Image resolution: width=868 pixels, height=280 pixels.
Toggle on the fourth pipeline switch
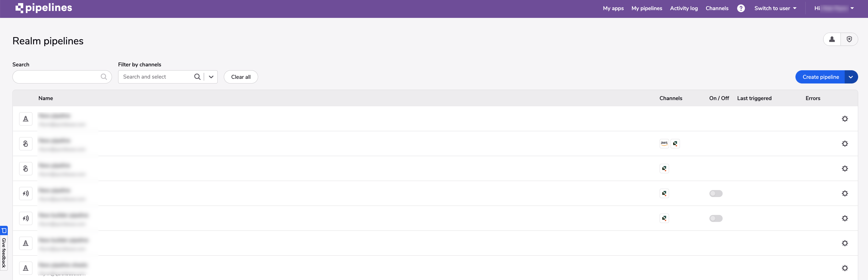pos(716,193)
